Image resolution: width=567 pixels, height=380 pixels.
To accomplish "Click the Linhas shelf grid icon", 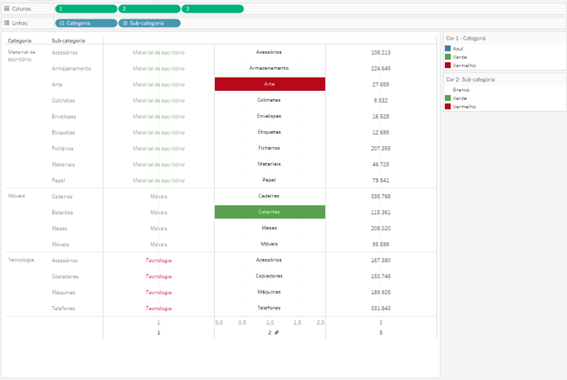I will point(7,23).
